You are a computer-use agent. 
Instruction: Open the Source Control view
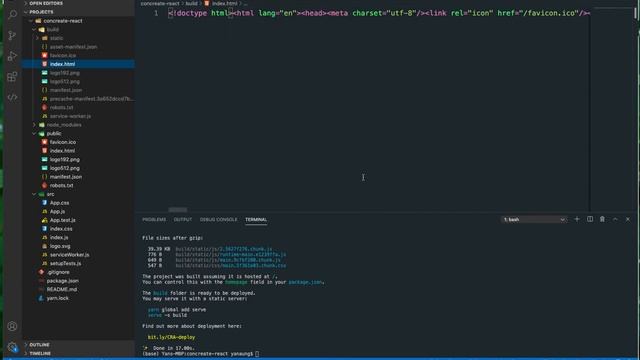click(12, 36)
